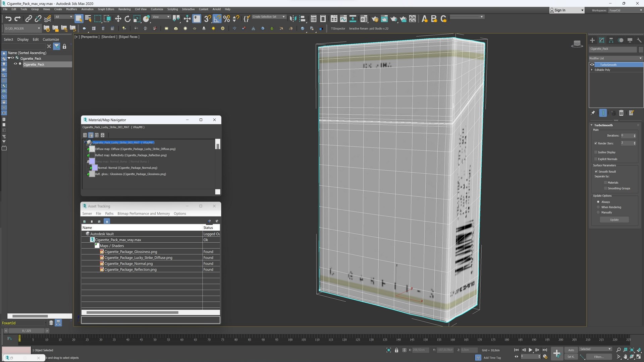644x362 pixels.
Task: Open the Utilities wrench panel icon
Action: point(639,40)
